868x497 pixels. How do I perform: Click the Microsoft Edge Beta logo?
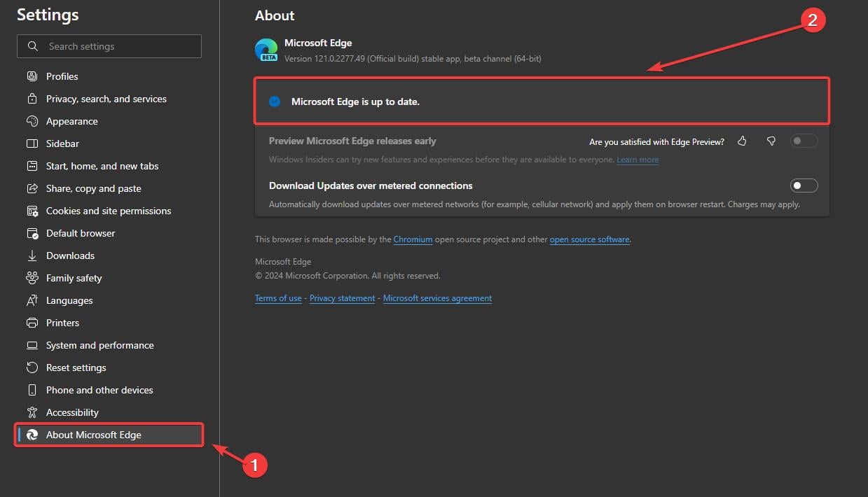[266, 50]
